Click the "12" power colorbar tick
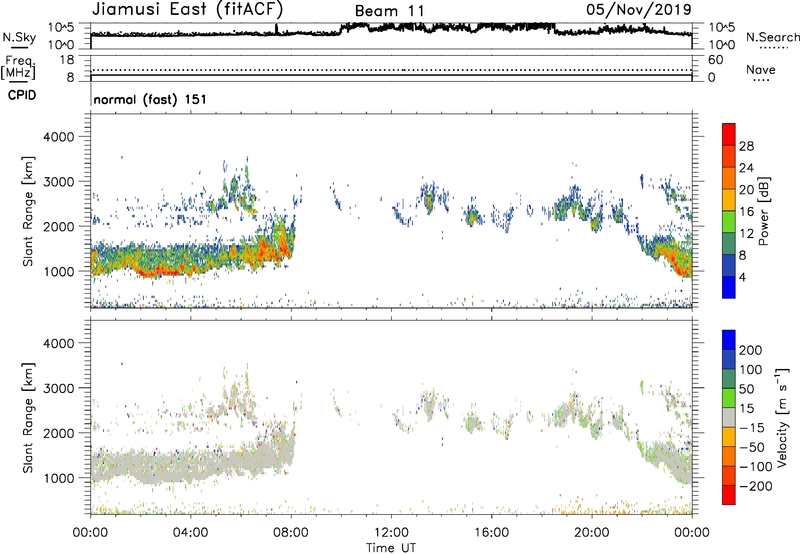The width and height of the screenshot is (800, 554). tap(746, 234)
